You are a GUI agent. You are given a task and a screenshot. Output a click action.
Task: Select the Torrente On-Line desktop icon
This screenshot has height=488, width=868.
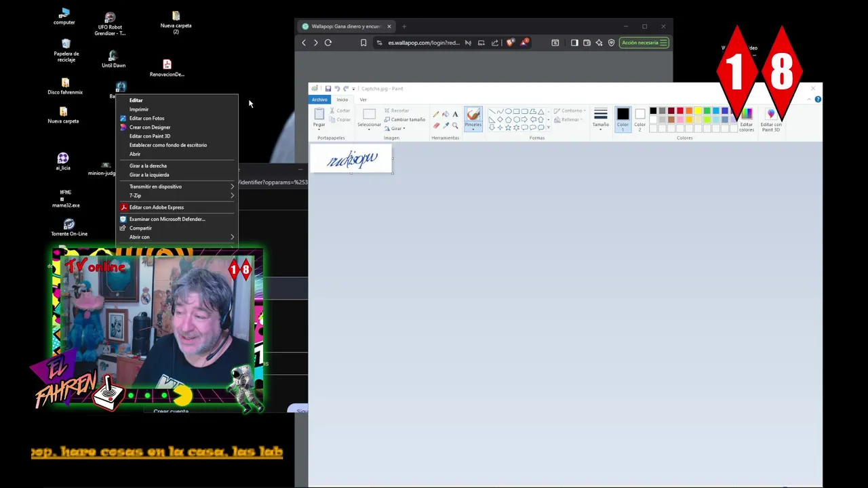click(x=69, y=227)
